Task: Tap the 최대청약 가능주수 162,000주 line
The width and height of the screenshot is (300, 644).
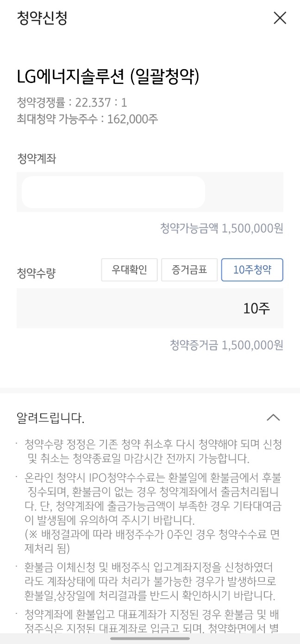Action: [87, 119]
